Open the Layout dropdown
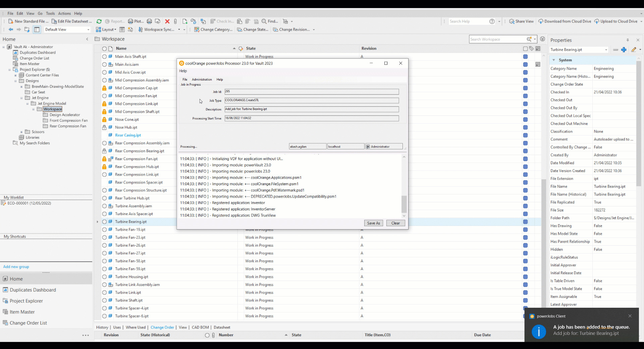Screen dimensions: 644x349 pyautogui.click(x=106, y=30)
